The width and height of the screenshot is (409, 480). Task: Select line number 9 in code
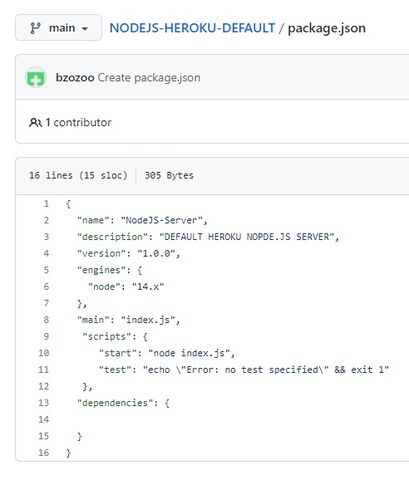(46, 336)
